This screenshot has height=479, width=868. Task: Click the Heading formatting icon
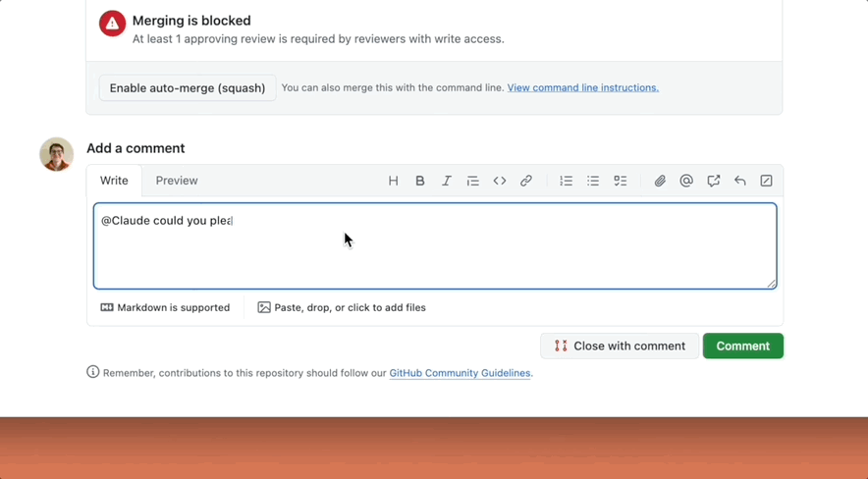(x=393, y=181)
